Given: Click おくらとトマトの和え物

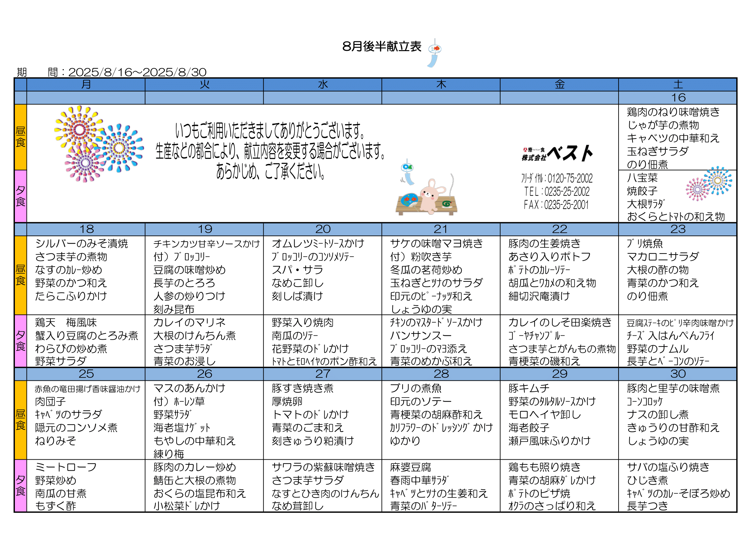Looking at the screenshot, I should (x=676, y=217).
